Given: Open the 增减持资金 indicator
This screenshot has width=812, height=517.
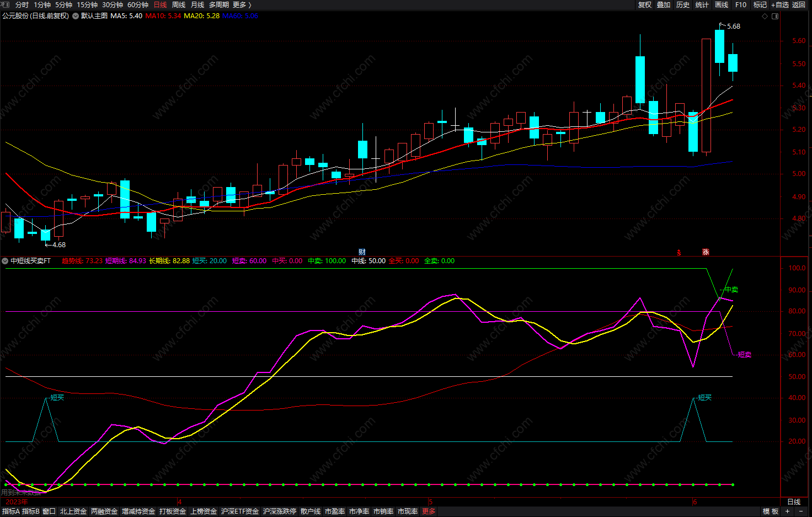Looking at the screenshot, I should [x=138, y=511].
